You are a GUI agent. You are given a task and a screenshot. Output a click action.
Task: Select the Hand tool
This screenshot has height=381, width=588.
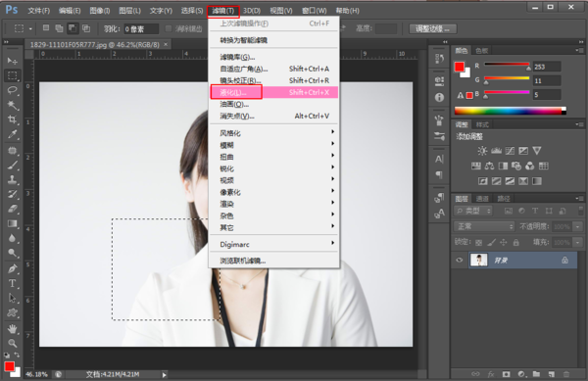[12, 329]
